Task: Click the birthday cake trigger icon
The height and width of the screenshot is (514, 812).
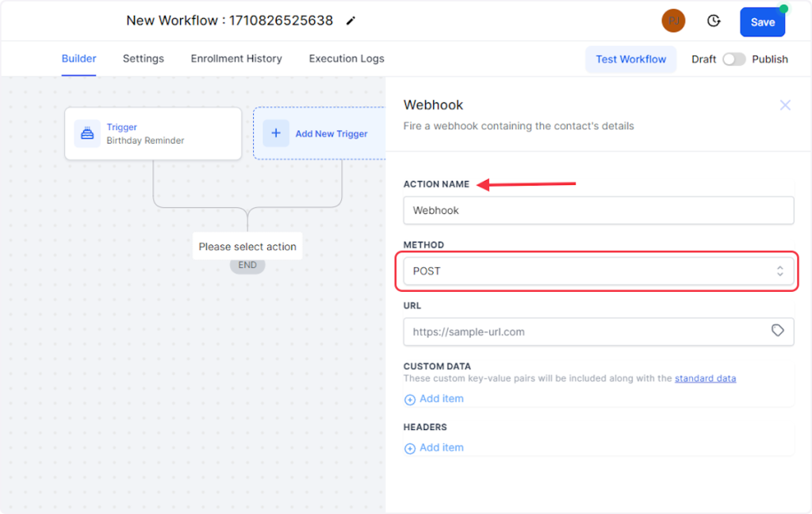Action: [x=87, y=133]
